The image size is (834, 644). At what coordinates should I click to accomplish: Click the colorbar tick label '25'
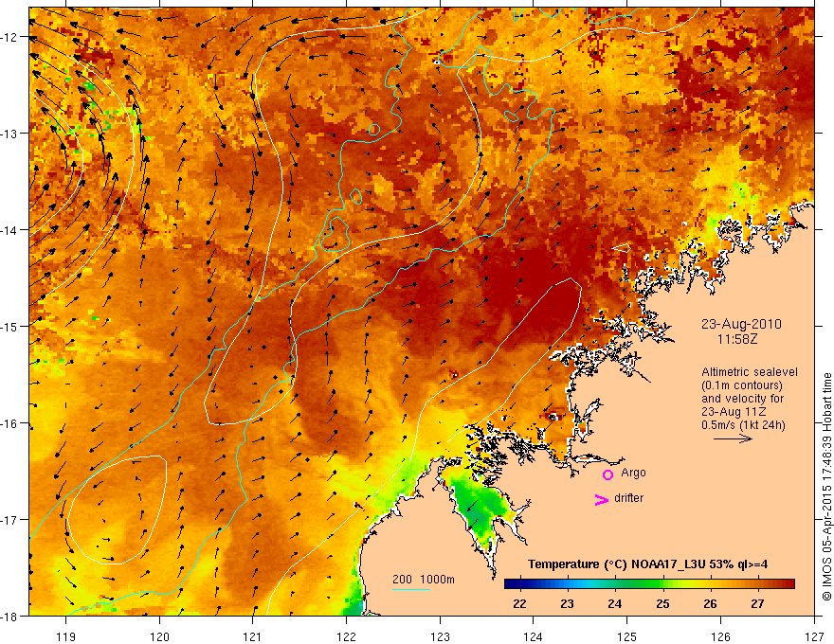pos(662,603)
